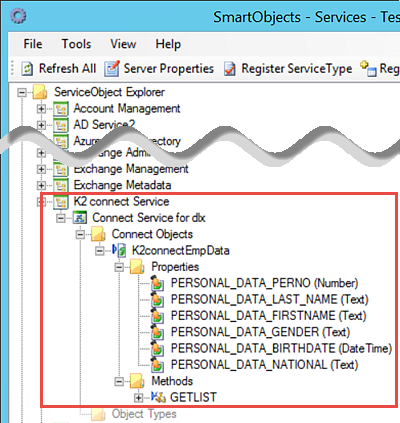Image resolution: width=400 pixels, height=423 pixels.
Task: Select Exchange Management tree item
Action: 131,169
